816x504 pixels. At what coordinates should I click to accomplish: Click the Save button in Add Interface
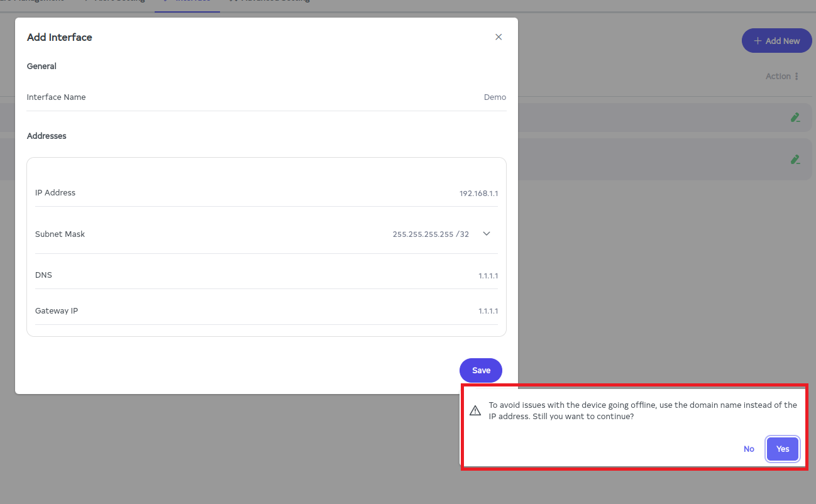480,370
